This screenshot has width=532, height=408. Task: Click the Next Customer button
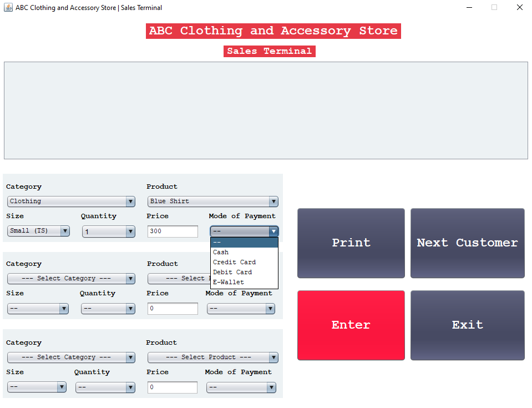(468, 243)
